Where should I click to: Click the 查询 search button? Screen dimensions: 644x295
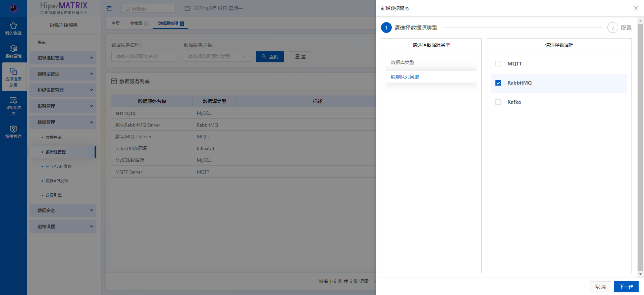[x=270, y=57]
